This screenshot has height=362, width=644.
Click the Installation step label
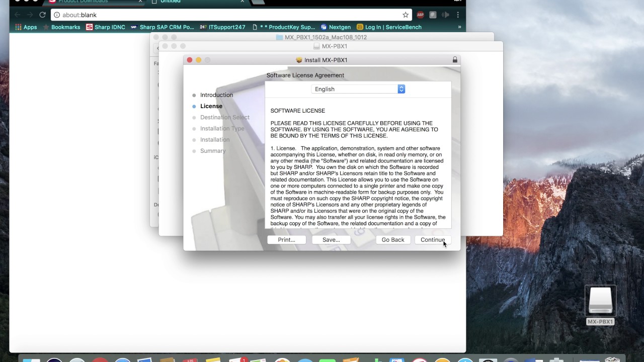214,140
